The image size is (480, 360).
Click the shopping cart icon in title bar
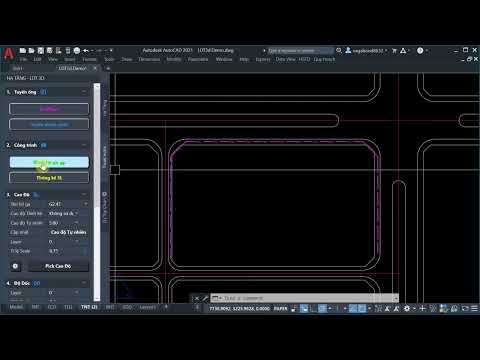click(394, 51)
